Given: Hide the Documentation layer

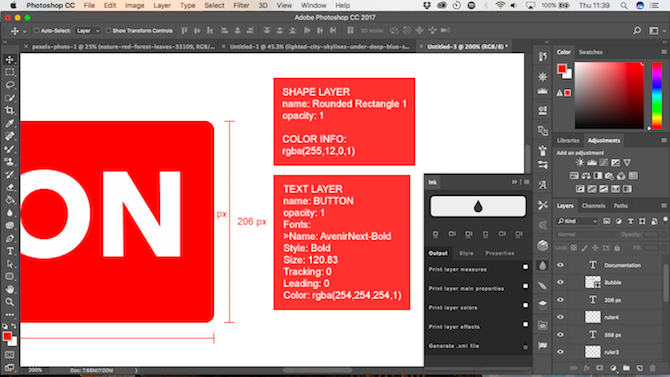Looking at the screenshot, I should 560,265.
